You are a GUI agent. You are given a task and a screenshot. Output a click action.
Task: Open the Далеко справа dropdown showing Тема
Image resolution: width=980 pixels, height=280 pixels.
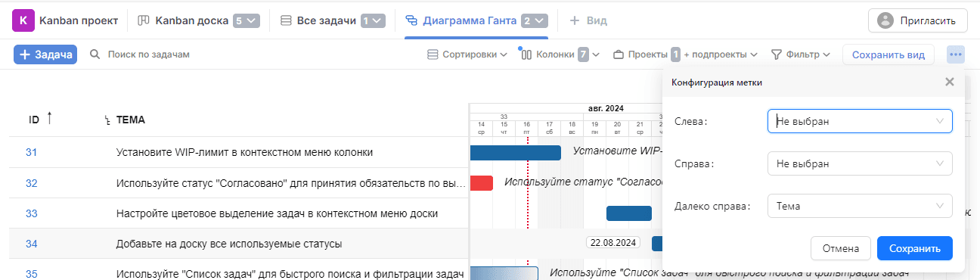tap(860, 206)
